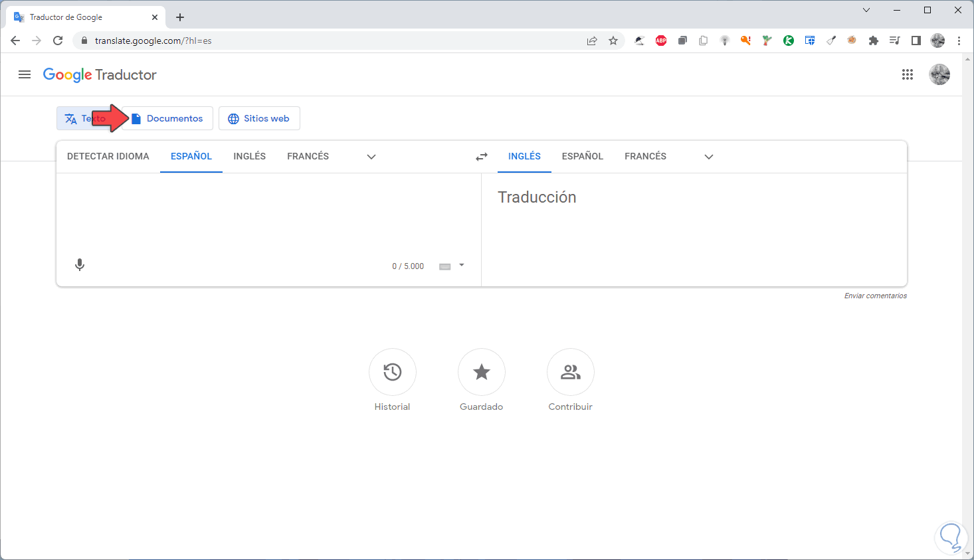Image resolution: width=974 pixels, height=560 pixels.
Task: Share this page from the address bar
Action: pos(592,41)
